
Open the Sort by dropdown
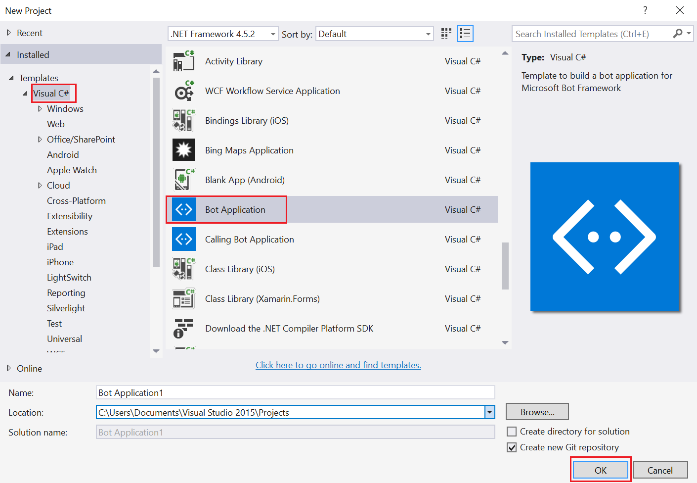tap(428, 34)
